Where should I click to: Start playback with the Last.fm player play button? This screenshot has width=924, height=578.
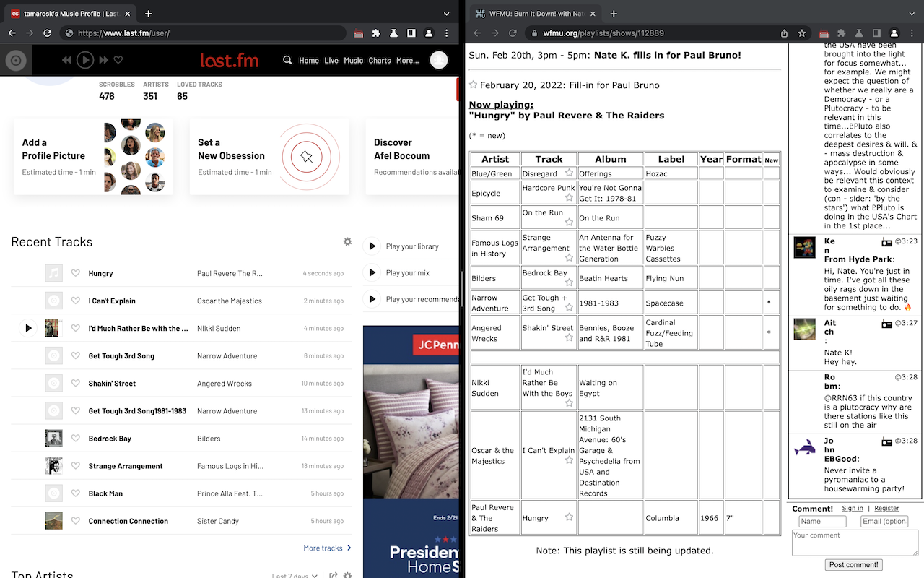point(85,61)
